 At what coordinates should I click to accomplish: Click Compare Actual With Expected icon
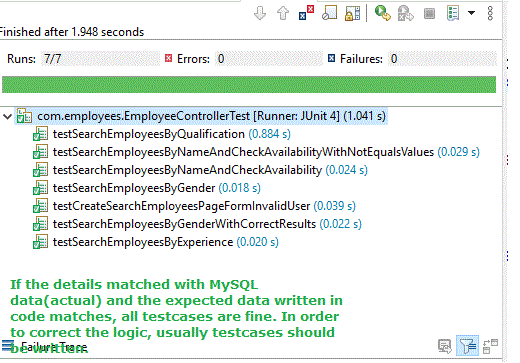tap(490, 346)
